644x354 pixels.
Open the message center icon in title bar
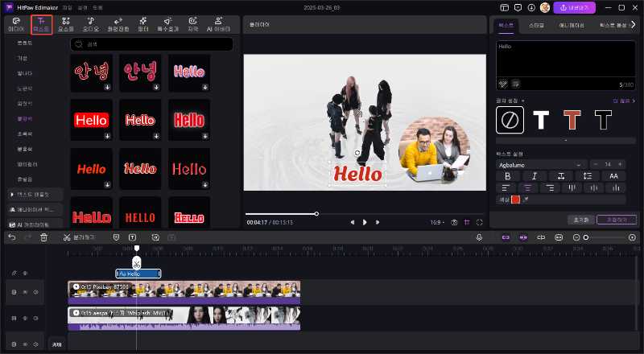click(x=518, y=7)
